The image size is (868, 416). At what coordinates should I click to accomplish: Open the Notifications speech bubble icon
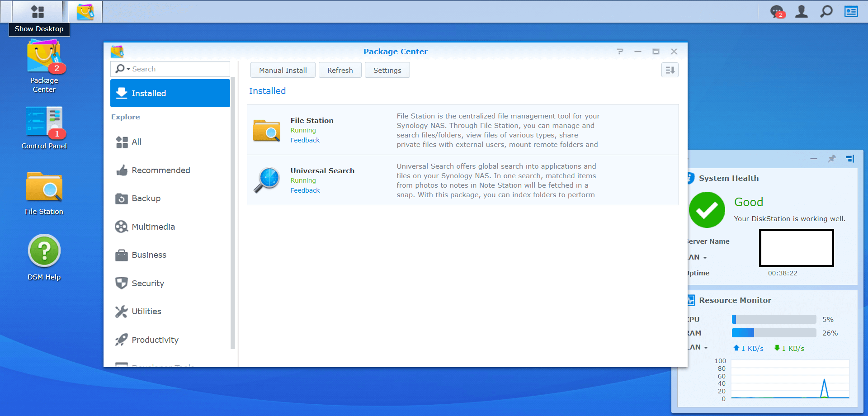tap(777, 11)
